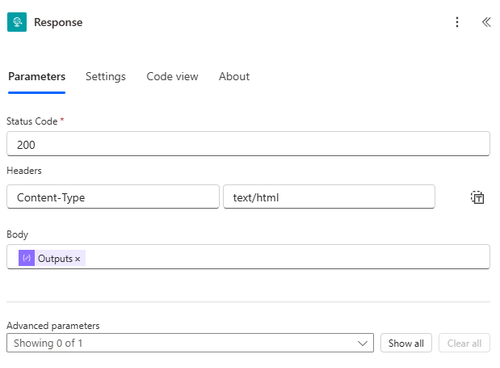Viewport: 500px width, 368px height.
Task: Click the Outputs token expression icon
Action: point(26,258)
